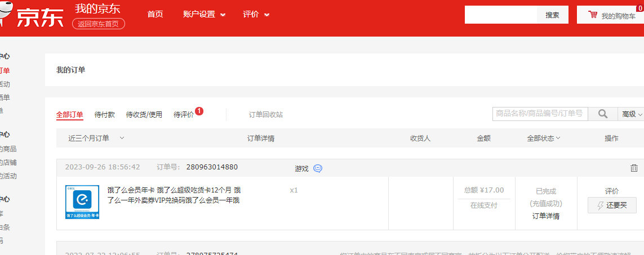Click the 订单详情 link in order row
The height and width of the screenshot is (255, 644).
[x=546, y=216]
